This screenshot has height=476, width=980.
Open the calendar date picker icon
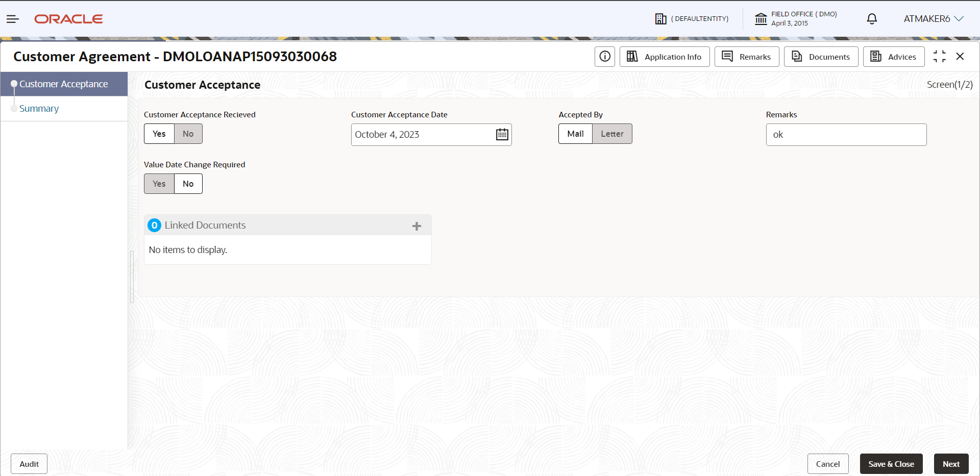[502, 134]
